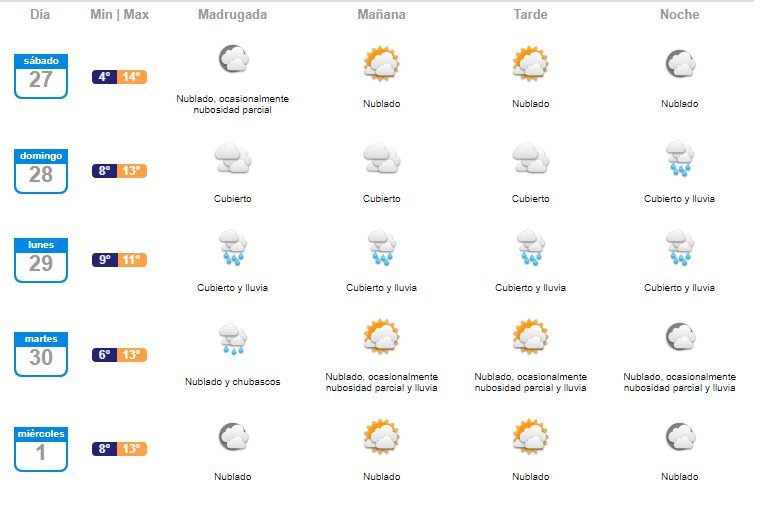Click 'Cubierto' label under domingo madrugada

click(x=232, y=199)
